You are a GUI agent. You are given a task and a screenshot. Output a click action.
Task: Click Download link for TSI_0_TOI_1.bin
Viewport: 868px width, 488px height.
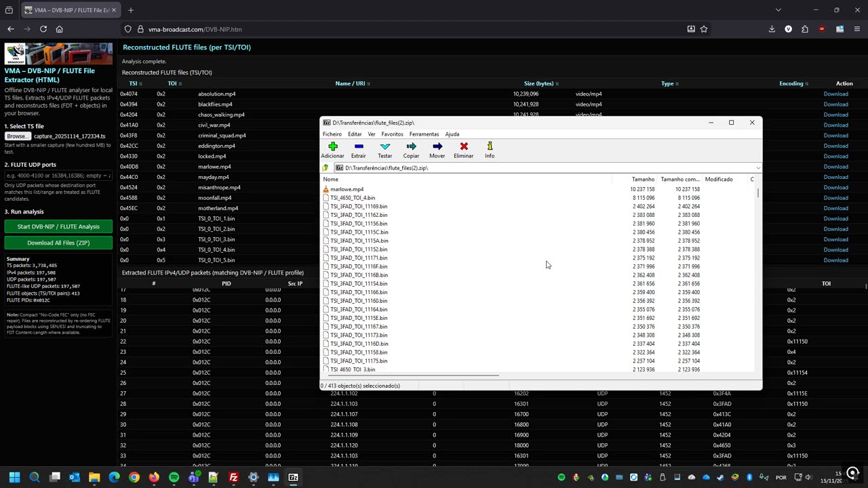pos(835,218)
